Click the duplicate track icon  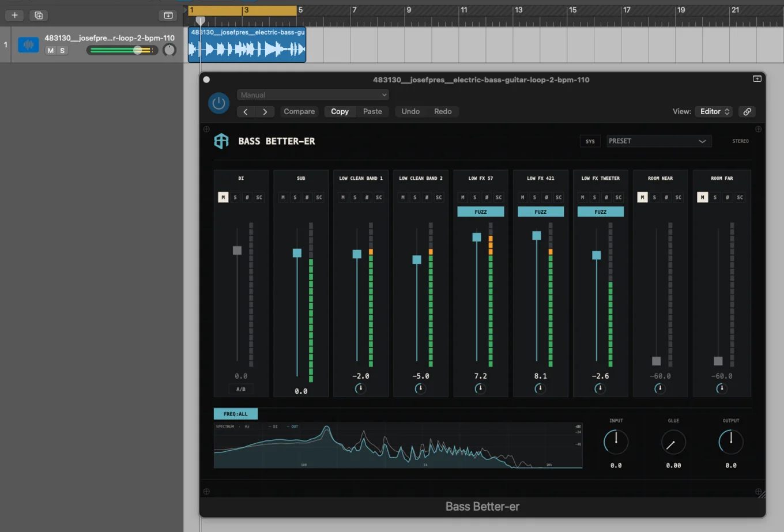(x=39, y=16)
